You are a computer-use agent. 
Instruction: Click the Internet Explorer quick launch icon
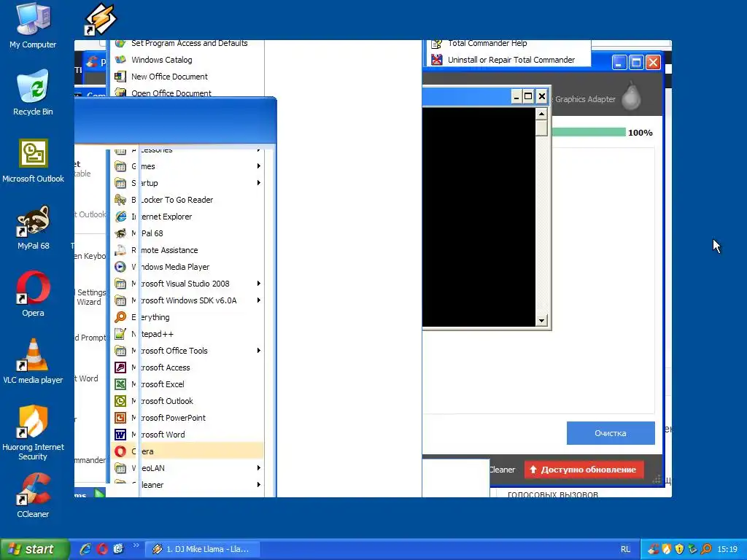(86, 548)
